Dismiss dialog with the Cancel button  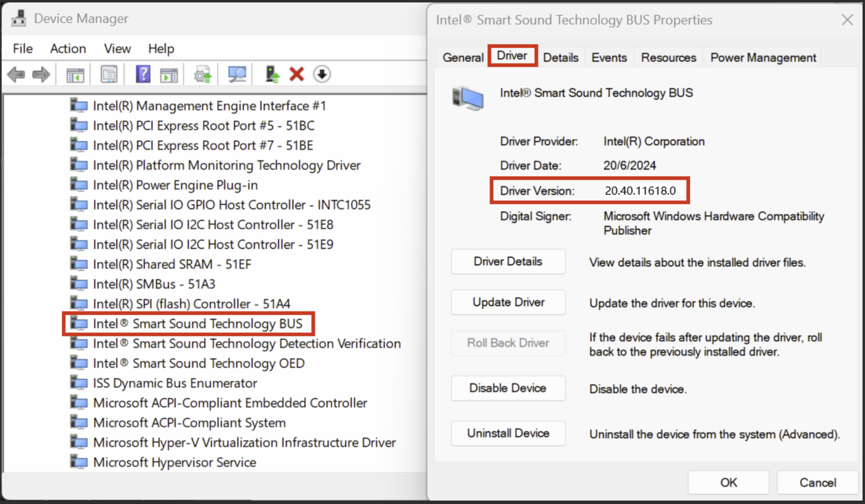818,482
